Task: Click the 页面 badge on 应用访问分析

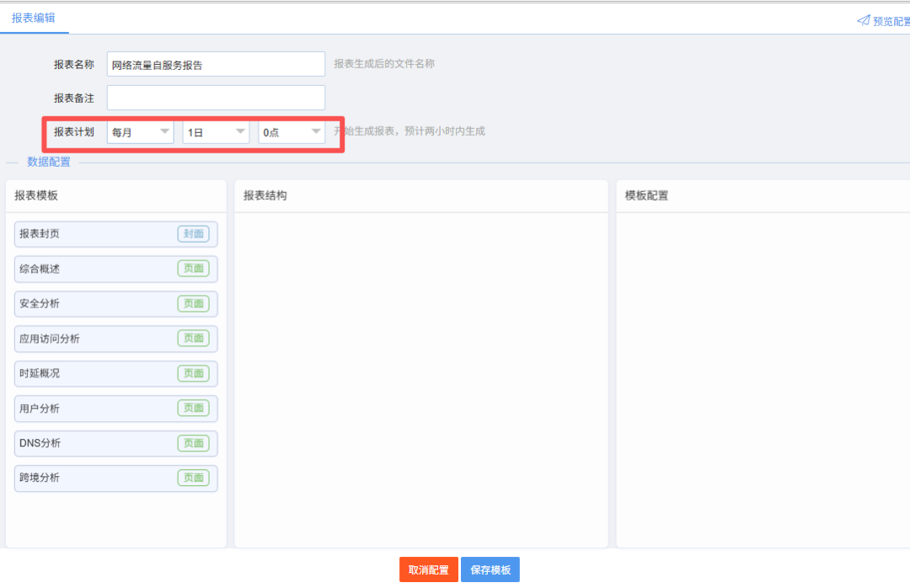Action: (193, 339)
